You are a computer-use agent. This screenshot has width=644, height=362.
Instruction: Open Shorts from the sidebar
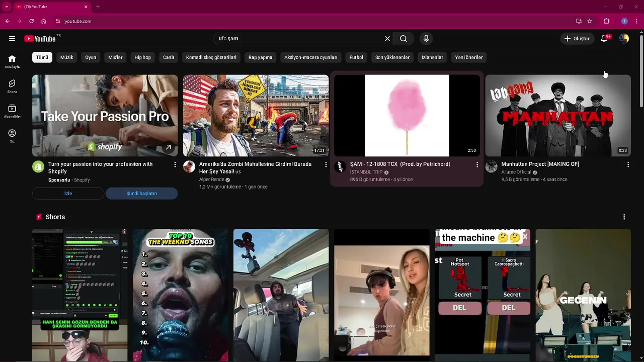tap(12, 86)
